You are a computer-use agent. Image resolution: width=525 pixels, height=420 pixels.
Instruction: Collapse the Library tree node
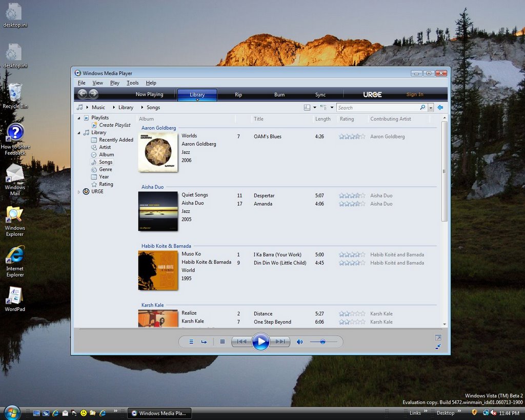(79, 133)
